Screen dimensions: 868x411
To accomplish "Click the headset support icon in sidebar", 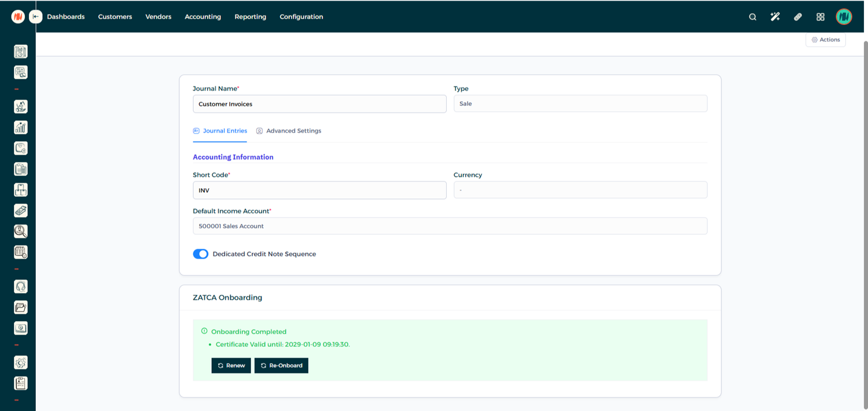I will pyautogui.click(x=21, y=287).
